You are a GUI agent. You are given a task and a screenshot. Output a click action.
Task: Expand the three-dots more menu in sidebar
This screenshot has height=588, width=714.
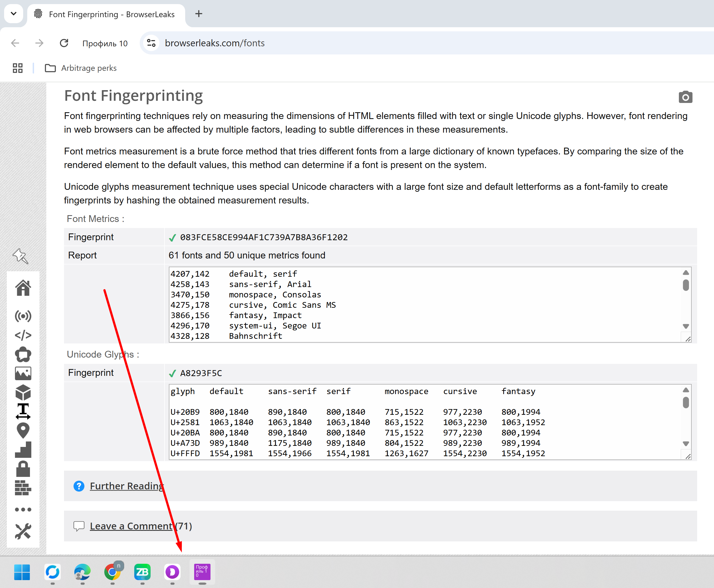pos(23,509)
